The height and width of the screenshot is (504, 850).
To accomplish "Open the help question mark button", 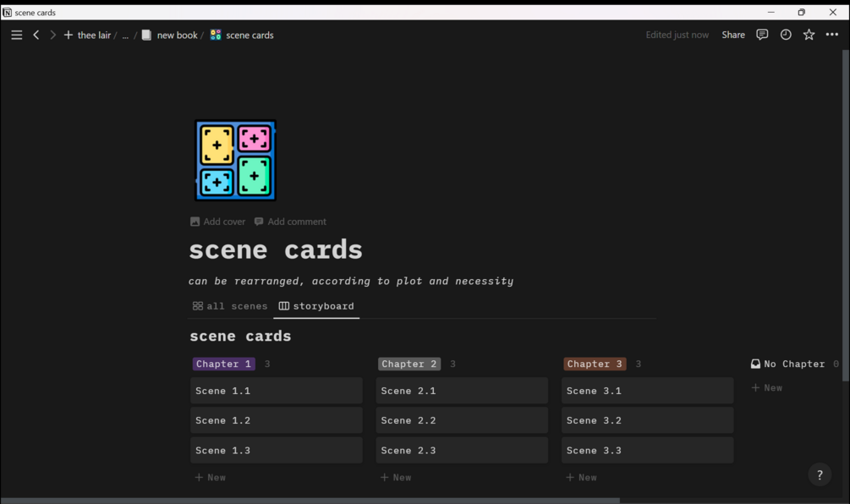I will coord(820,475).
